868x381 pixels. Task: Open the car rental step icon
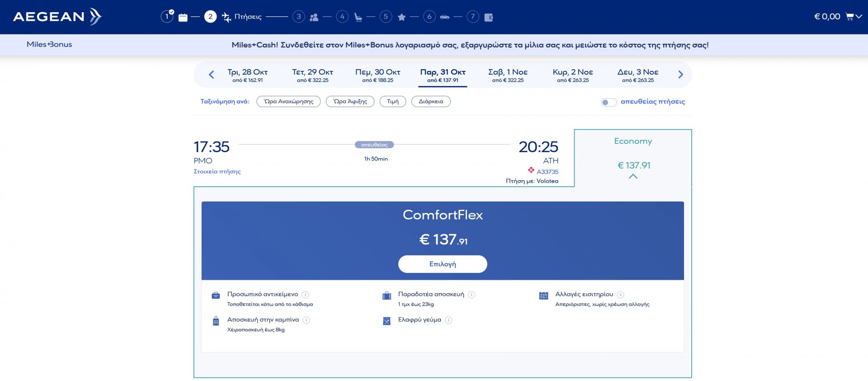pos(445,17)
